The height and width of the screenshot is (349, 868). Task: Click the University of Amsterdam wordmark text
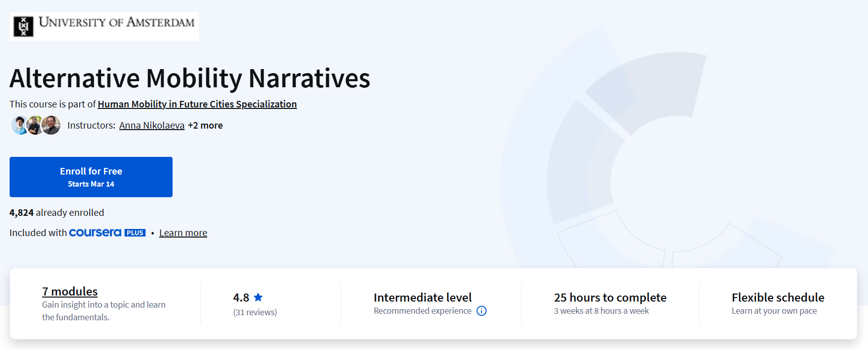coord(117,22)
